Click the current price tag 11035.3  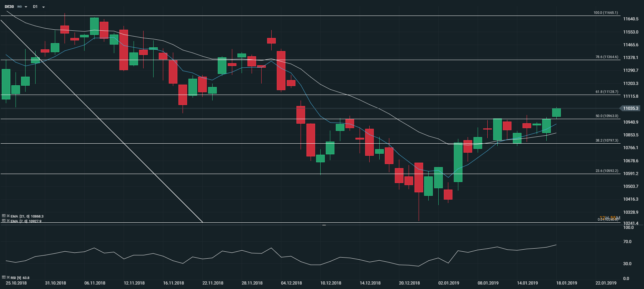(631, 108)
